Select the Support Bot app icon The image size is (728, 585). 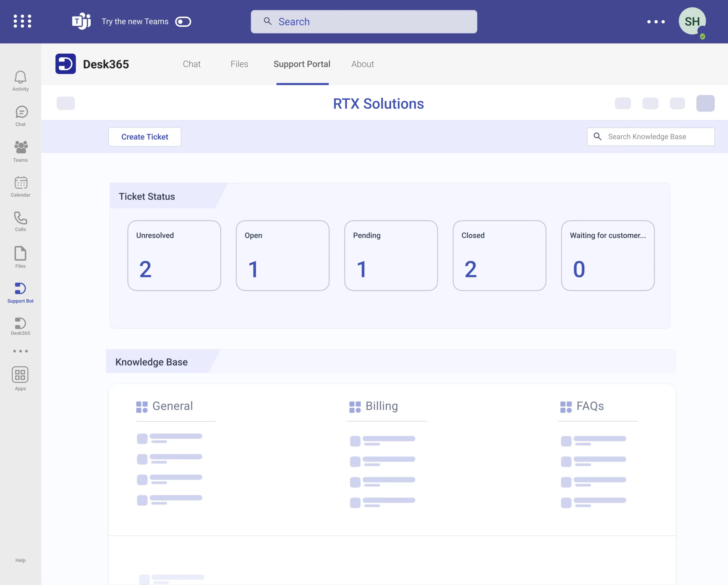click(20, 292)
